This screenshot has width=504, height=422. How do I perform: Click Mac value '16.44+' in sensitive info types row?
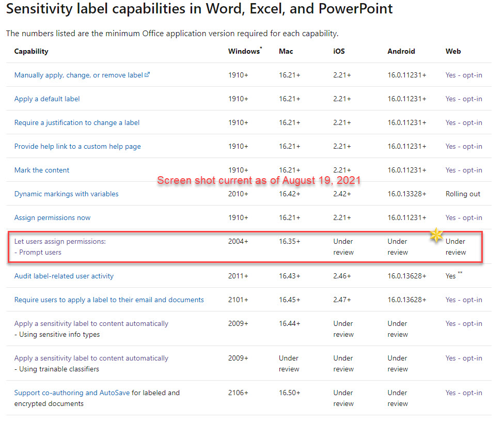click(290, 324)
